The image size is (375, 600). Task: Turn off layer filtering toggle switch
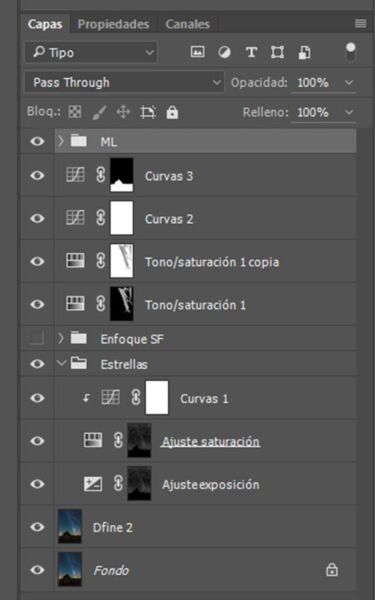tap(351, 52)
